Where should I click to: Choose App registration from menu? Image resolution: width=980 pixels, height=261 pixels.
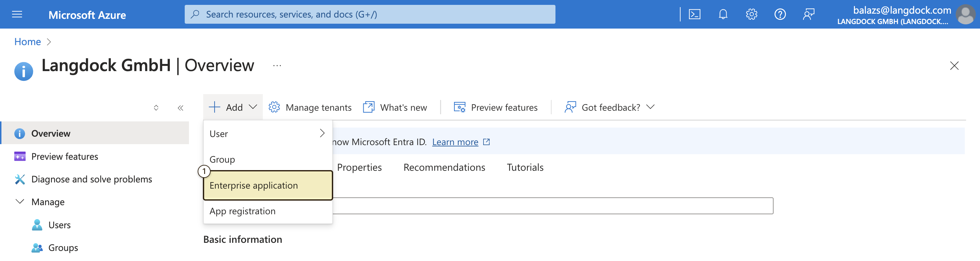click(268, 211)
